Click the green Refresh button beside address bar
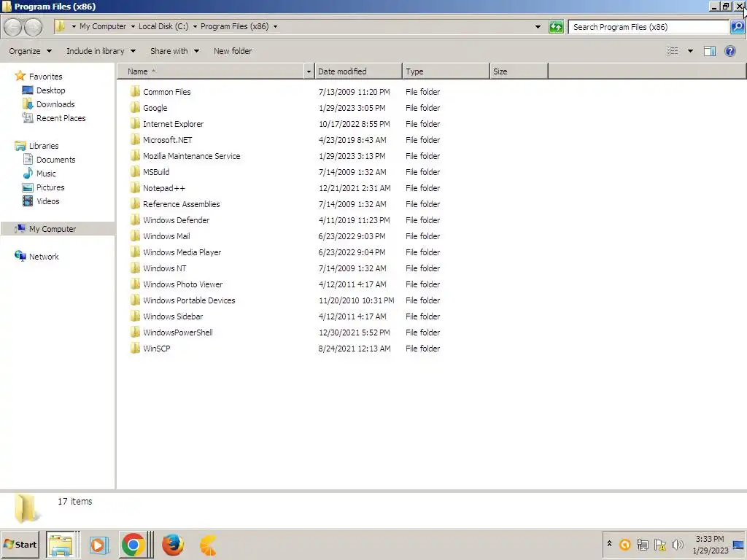Image resolution: width=747 pixels, height=560 pixels. click(556, 27)
